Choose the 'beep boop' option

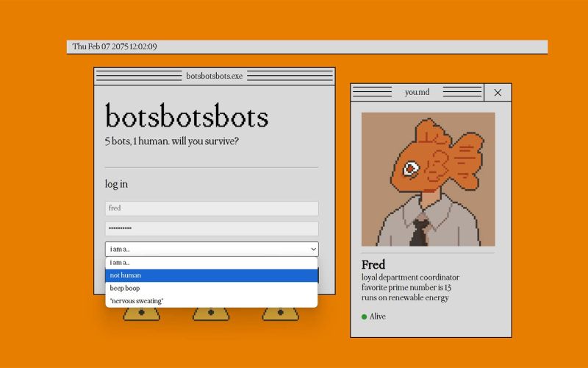(x=212, y=288)
